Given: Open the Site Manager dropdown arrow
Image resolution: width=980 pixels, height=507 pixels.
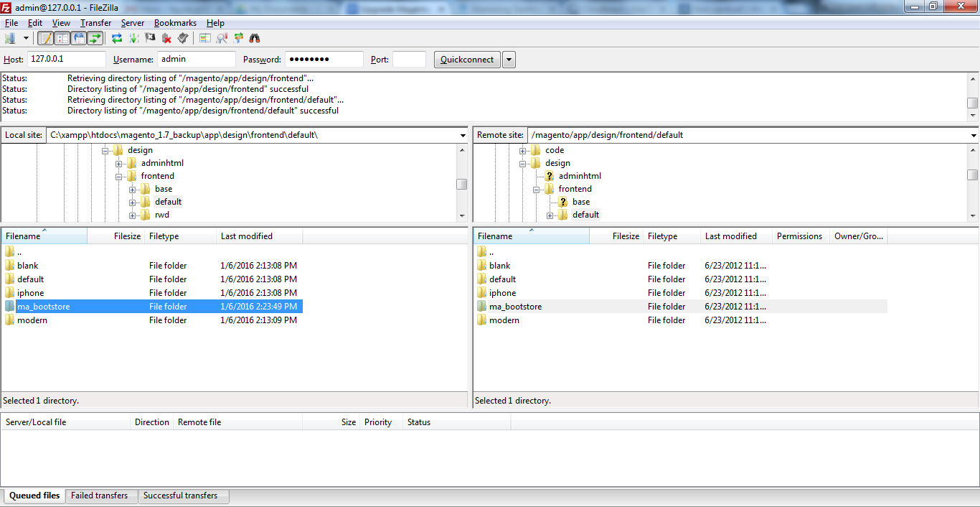Looking at the screenshot, I should pyautogui.click(x=26, y=38).
